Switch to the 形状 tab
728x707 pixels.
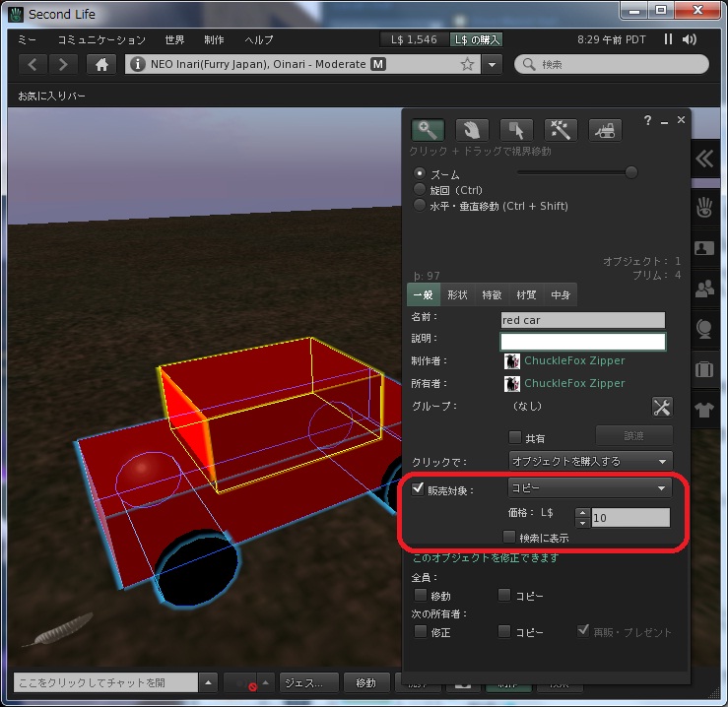457,294
